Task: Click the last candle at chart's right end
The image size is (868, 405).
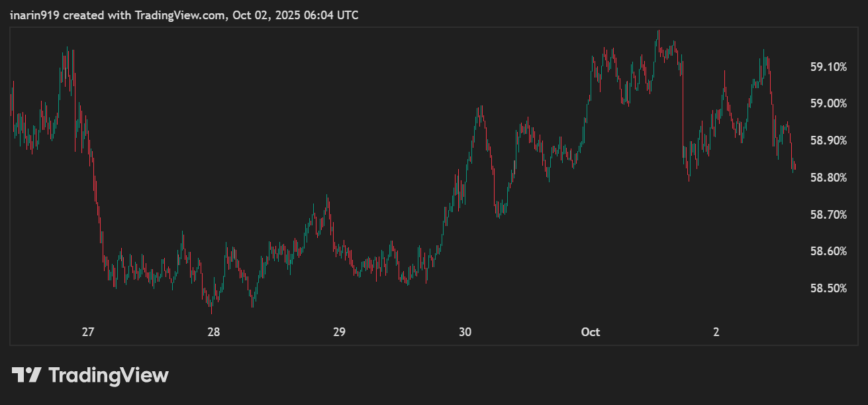Action: pos(795,167)
